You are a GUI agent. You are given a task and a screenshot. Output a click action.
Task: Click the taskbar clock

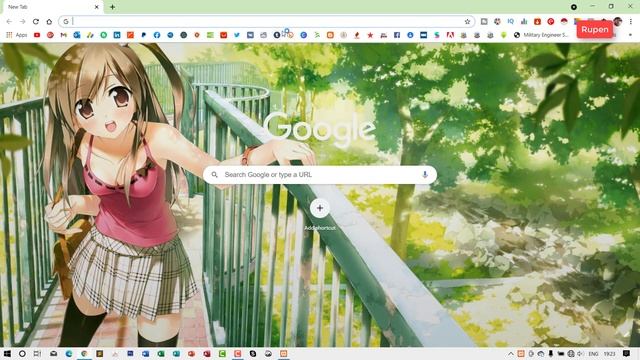coord(609,353)
